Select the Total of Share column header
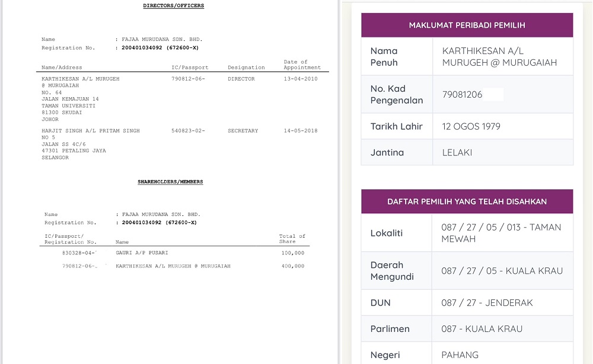Image resolution: width=593 pixels, height=364 pixels. click(x=292, y=239)
